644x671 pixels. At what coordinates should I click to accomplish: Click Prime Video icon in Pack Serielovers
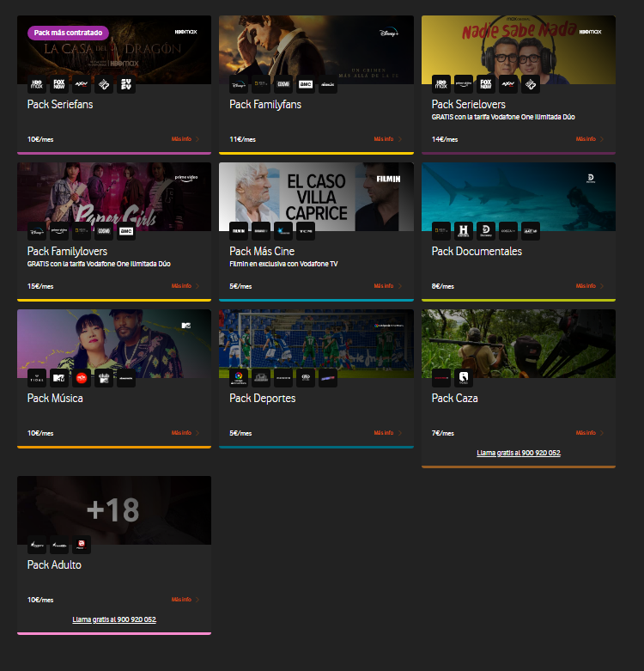click(x=463, y=84)
